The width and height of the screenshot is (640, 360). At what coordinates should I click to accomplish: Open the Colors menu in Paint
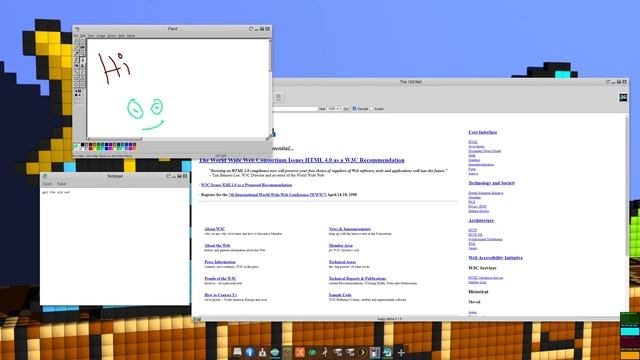(x=111, y=36)
